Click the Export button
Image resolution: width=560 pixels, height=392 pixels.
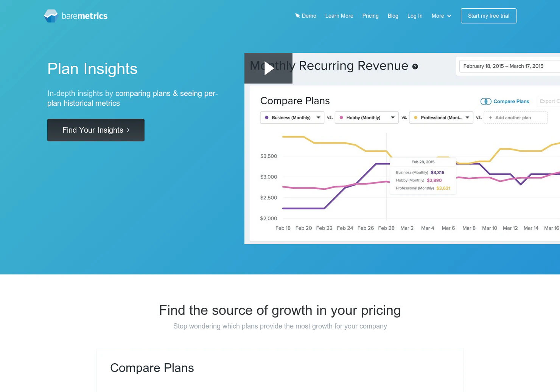pyautogui.click(x=549, y=101)
